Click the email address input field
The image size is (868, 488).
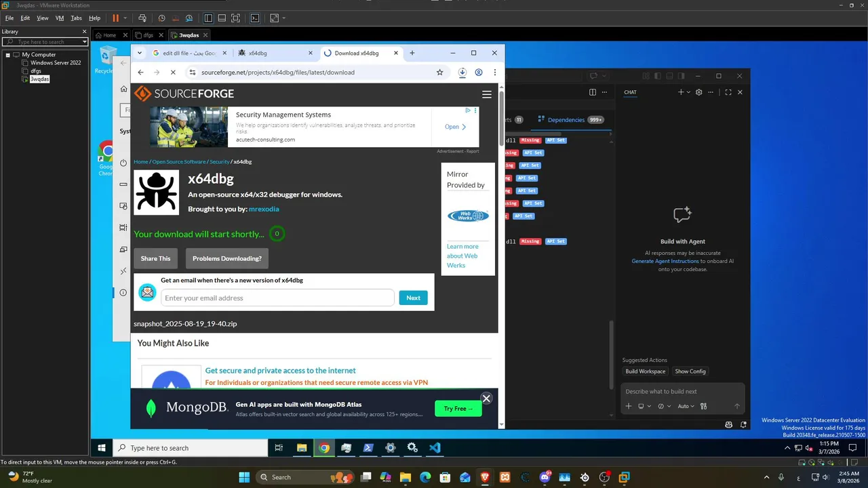click(277, 298)
